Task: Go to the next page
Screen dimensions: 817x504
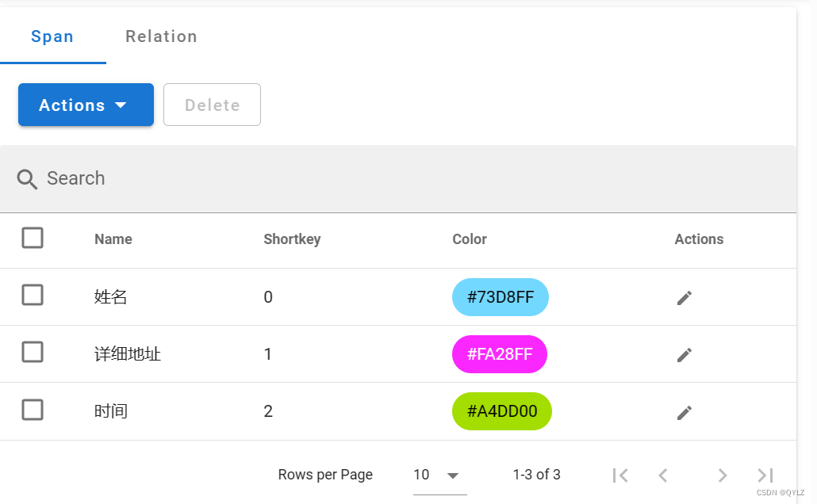Action: (722, 475)
